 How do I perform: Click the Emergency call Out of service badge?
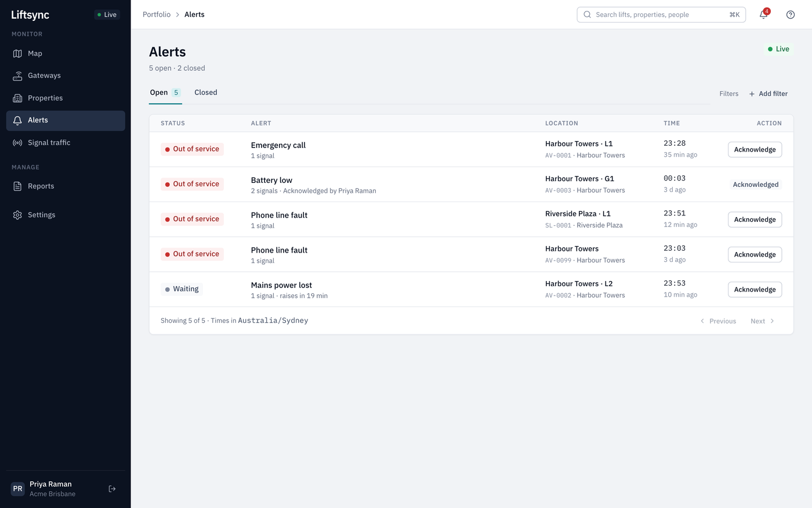click(x=192, y=149)
